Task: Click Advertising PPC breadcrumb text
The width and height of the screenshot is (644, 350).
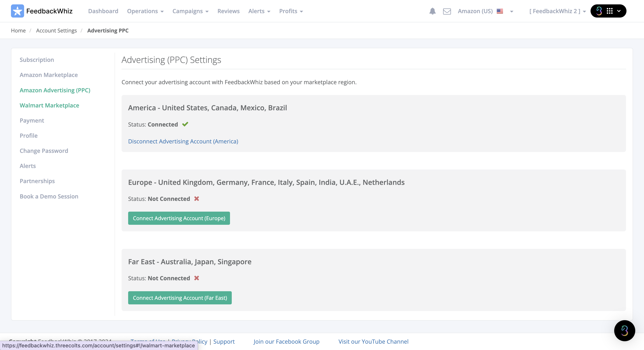Action: pyautogui.click(x=108, y=30)
